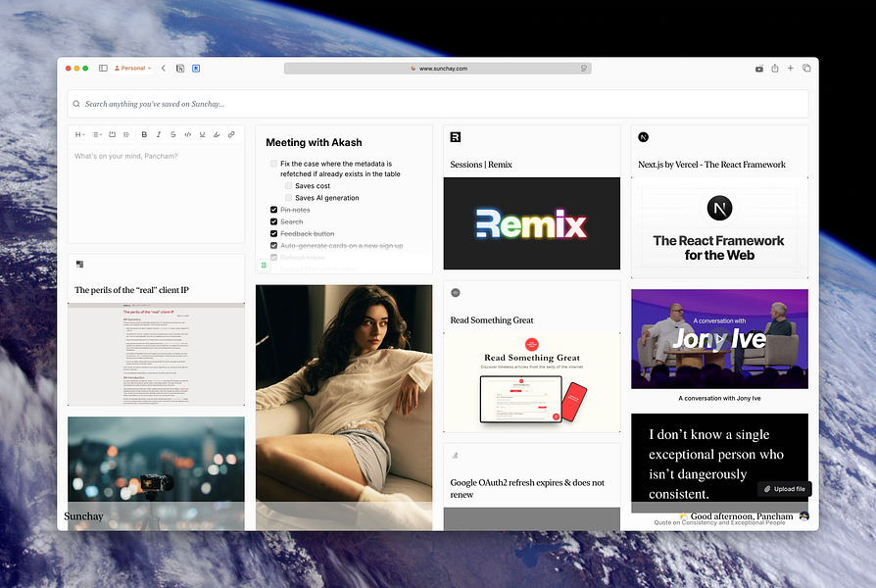This screenshot has width=876, height=588.
Task: Go back with the back arrow
Action: [163, 69]
